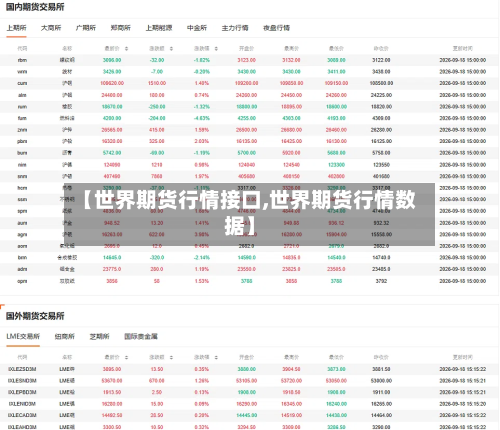Click the 国外期货交易所 section heading

pos(35,316)
